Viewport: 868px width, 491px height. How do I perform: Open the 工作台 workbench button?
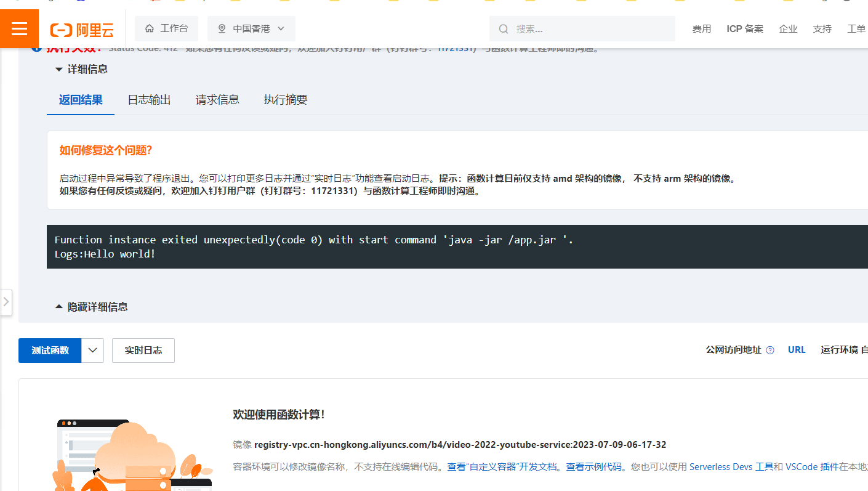166,28
